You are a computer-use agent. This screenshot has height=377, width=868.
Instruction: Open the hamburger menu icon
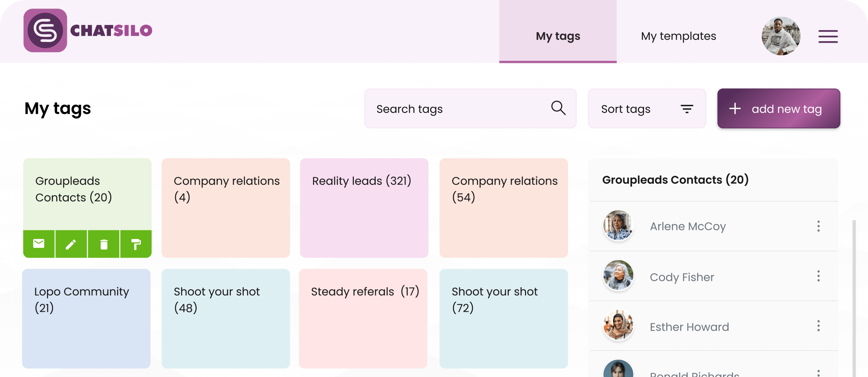(x=828, y=36)
